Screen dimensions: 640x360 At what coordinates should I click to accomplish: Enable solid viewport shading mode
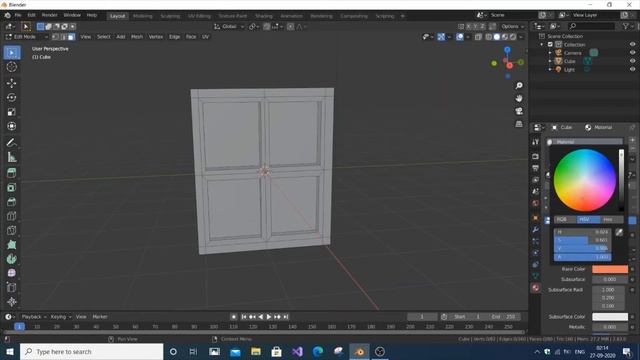[496, 37]
